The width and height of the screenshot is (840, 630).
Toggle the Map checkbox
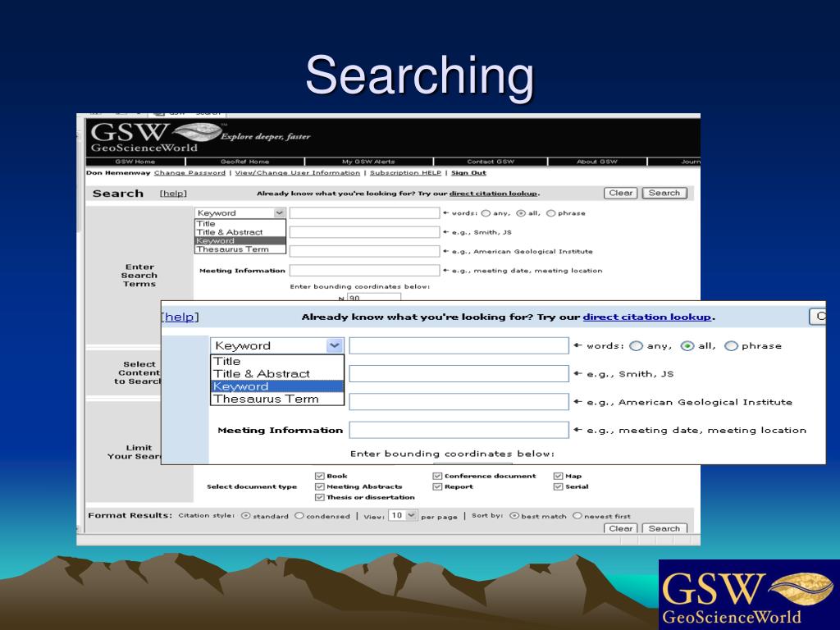click(558, 476)
